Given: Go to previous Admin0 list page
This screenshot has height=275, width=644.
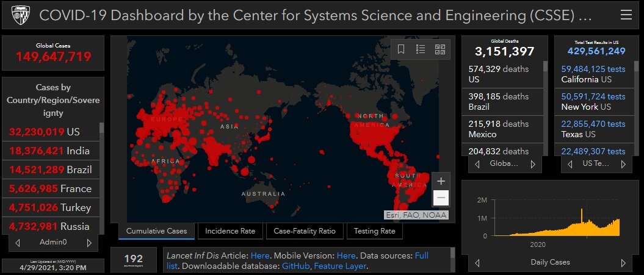Looking at the screenshot, I should coord(18,243).
